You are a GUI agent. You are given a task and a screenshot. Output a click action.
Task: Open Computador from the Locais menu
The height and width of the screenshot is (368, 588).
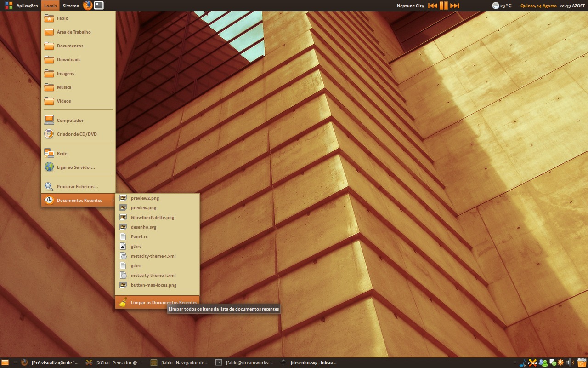[x=78, y=121]
